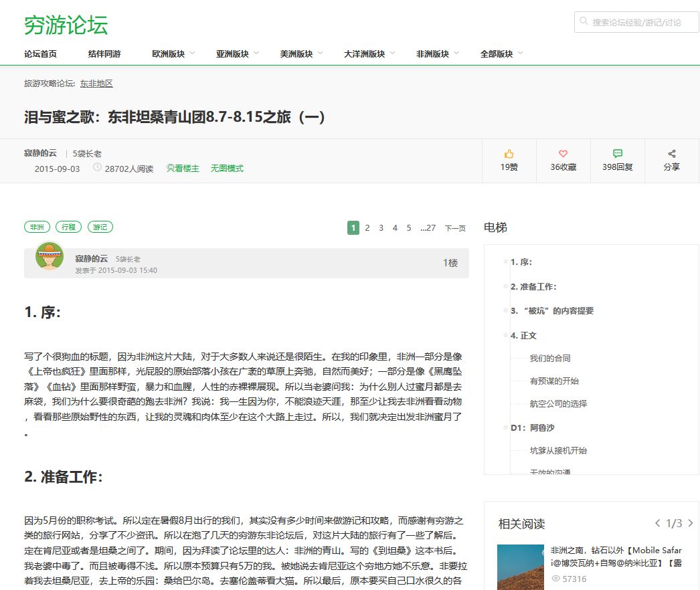Click the heart icon to favorite the thread
Image resolution: width=700 pixels, height=590 pixels.
point(563,153)
